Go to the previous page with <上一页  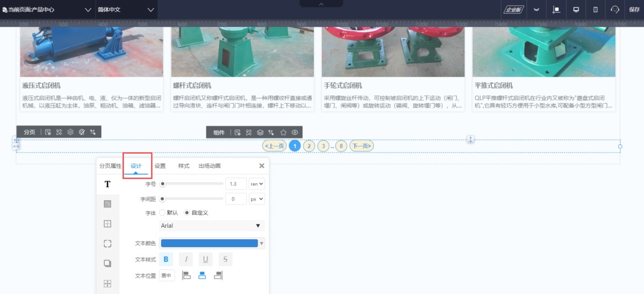click(x=274, y=145)
